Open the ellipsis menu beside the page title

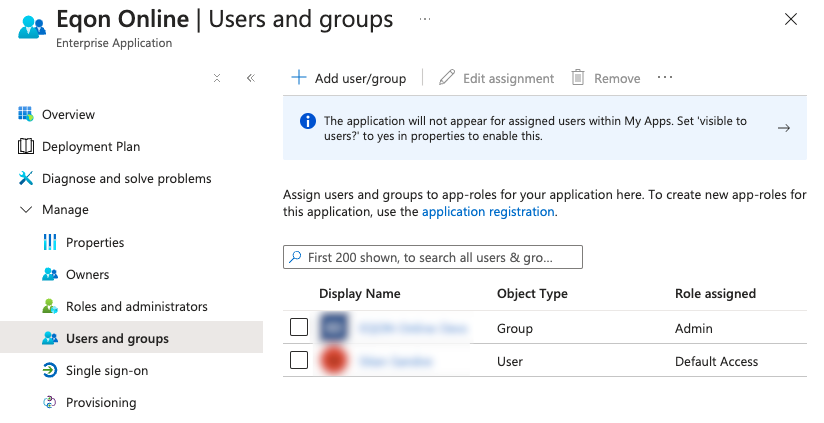[425, 19]
